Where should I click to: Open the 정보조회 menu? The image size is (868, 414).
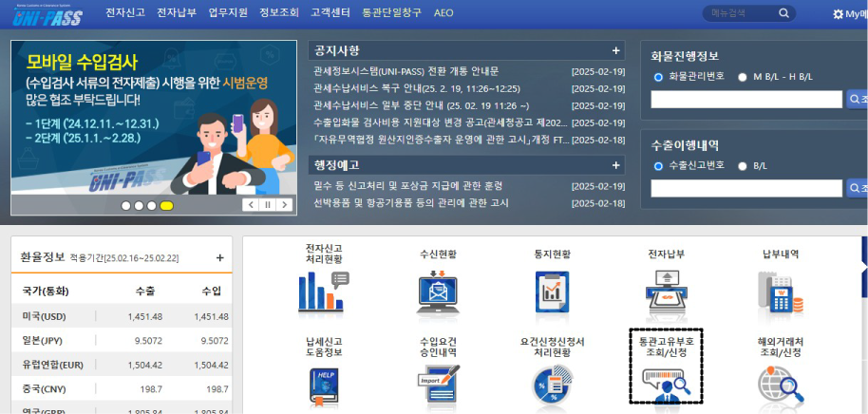[x=279, y=12]
